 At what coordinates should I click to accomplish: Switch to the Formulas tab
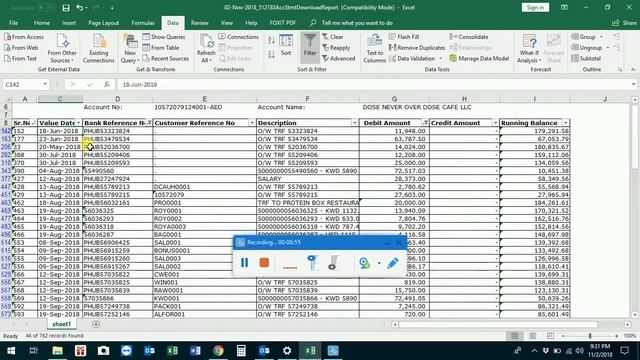pos(143,23)
